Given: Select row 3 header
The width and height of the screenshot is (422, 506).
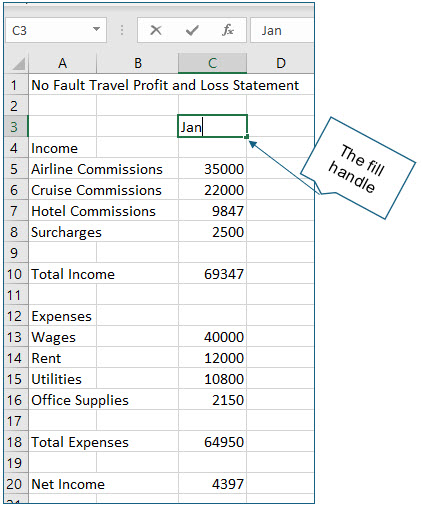Looking at the screenshot, I should [x=16, y=127].
